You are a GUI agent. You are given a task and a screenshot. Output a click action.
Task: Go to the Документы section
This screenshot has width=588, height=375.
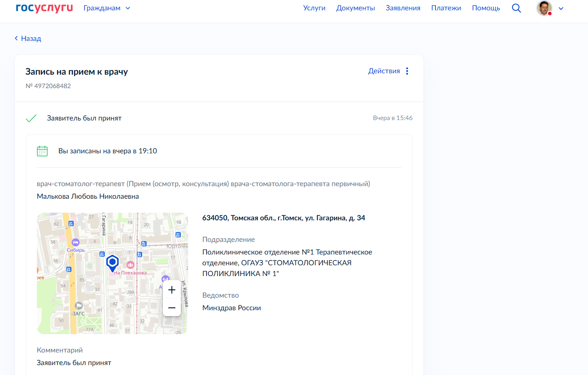pos(355,8)
